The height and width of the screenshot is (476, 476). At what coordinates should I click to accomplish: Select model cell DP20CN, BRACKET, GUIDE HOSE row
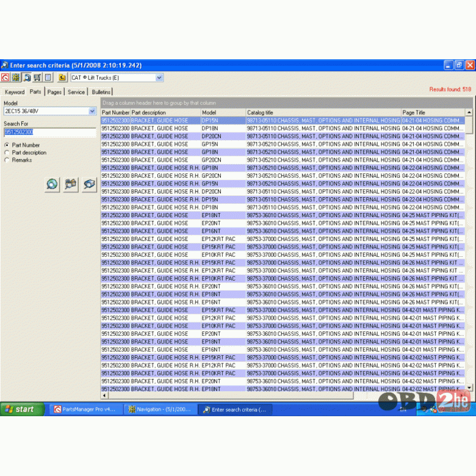point(223,136)
